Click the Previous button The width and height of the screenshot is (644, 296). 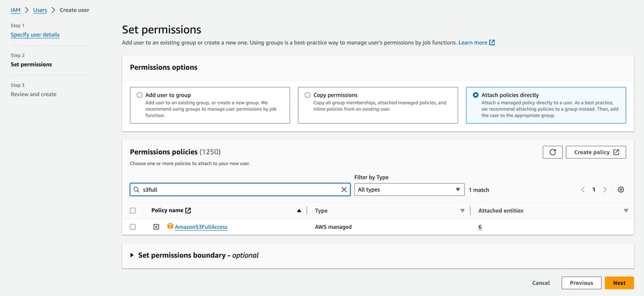coord(581,283)
